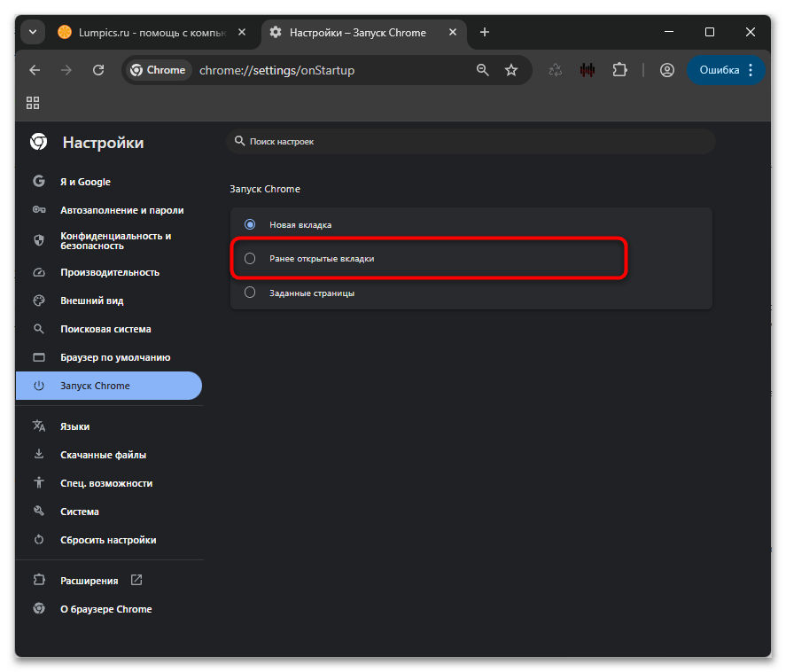Open Внешний вид settings section
This screenshot has height=672, width=786.
(109, 301)
